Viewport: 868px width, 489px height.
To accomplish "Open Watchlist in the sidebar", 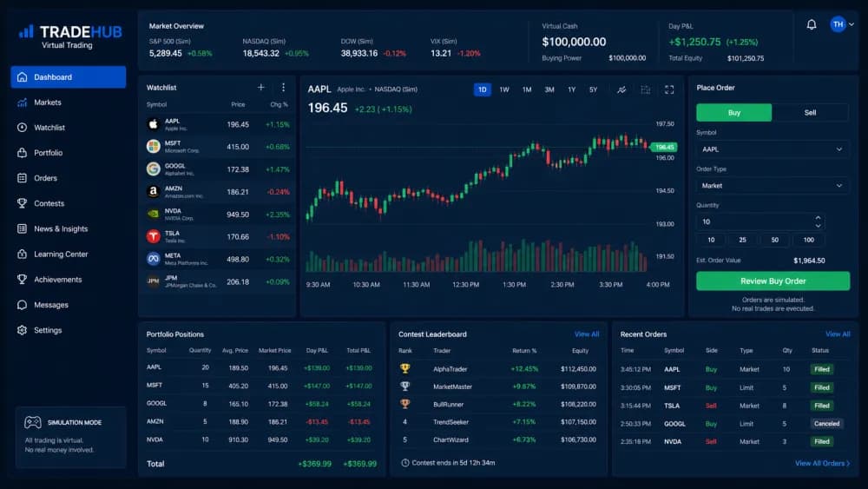I will [68, 128].
